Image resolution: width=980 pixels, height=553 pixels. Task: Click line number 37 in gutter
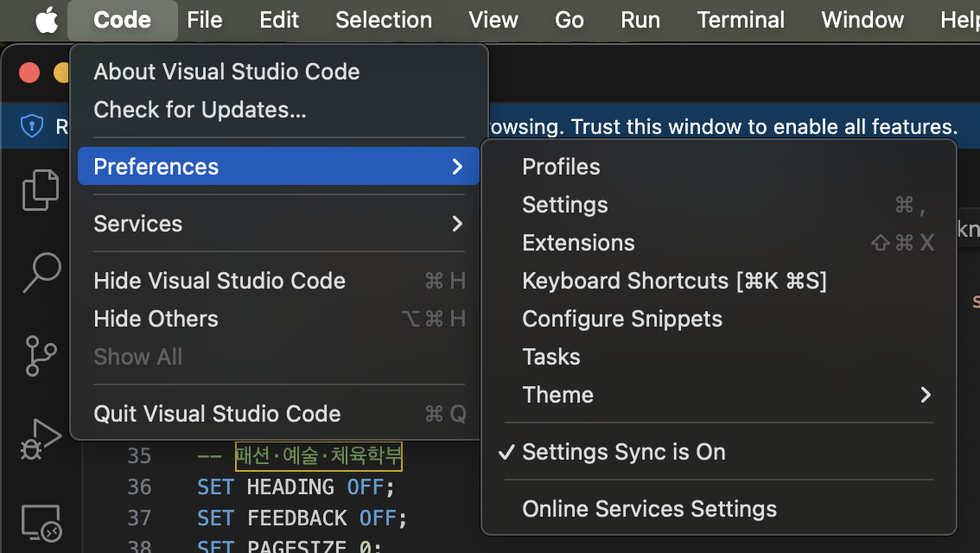(139, 518)
